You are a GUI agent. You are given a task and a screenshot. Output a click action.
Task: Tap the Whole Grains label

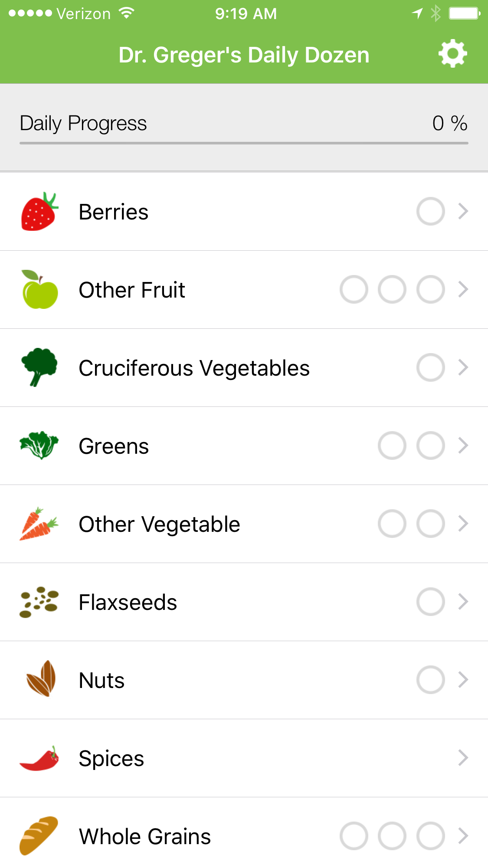(145, 837)
